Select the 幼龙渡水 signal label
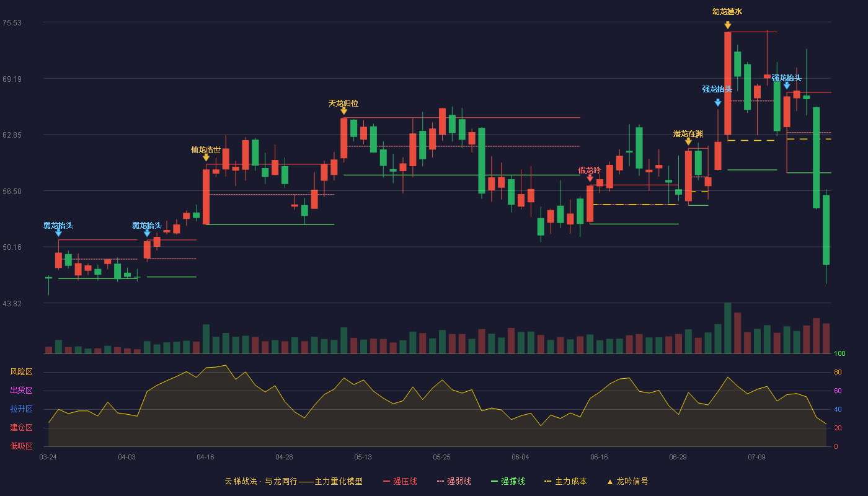The height and width of the screenshot is (496, 868). pos(727,11)
